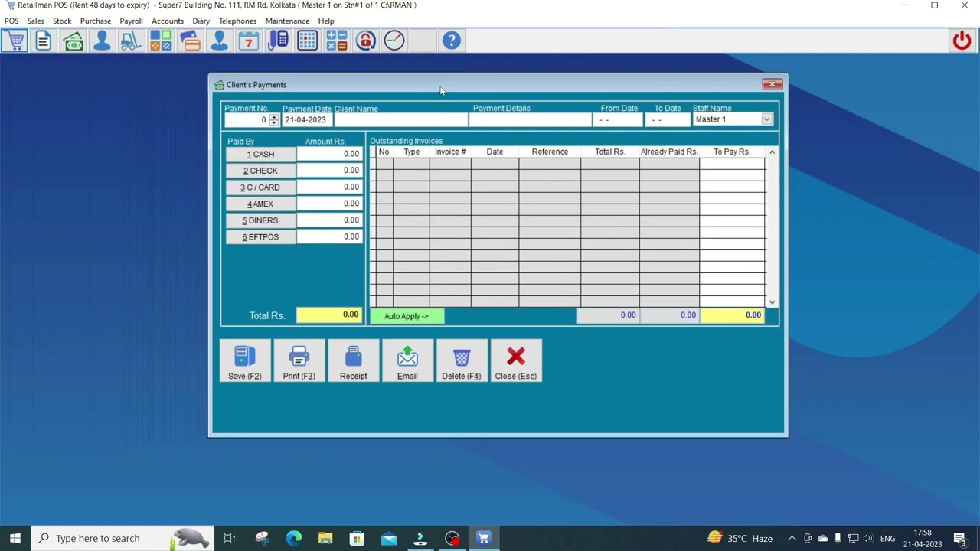This screenshot has width=980, height=551.
Task: Click the Invoice # column header
Action: [x=450, y=152]
